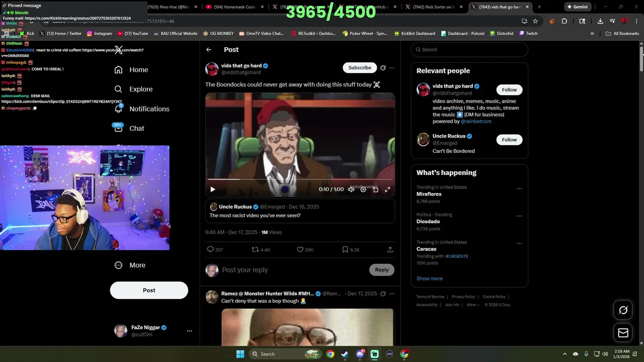
Task: Open All Bookmarks folder
Action: coord(622,34)
